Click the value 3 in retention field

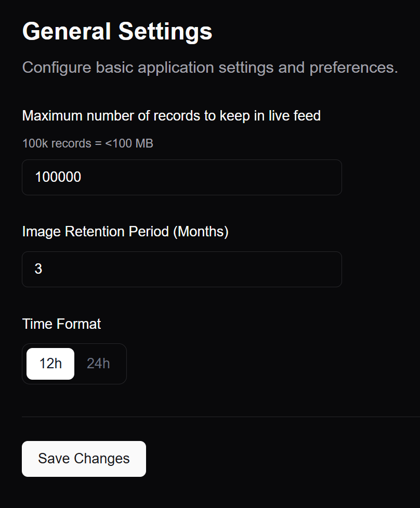38,269
